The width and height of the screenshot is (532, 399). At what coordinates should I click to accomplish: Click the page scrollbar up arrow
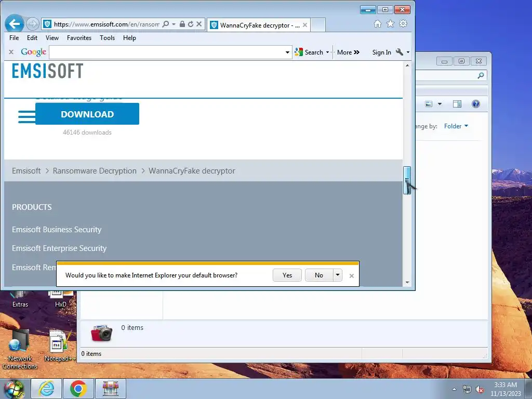tap(407, 65)
